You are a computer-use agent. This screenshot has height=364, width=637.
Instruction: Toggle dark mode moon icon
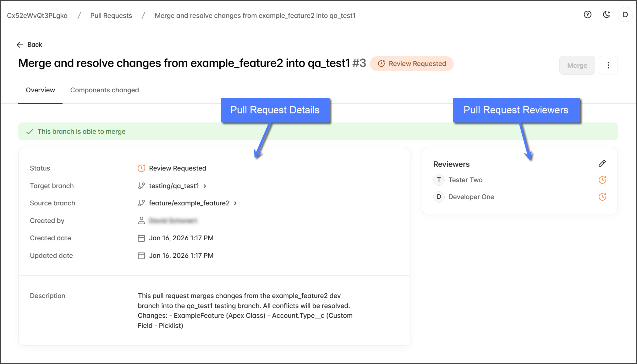click(x=606, y=15)
